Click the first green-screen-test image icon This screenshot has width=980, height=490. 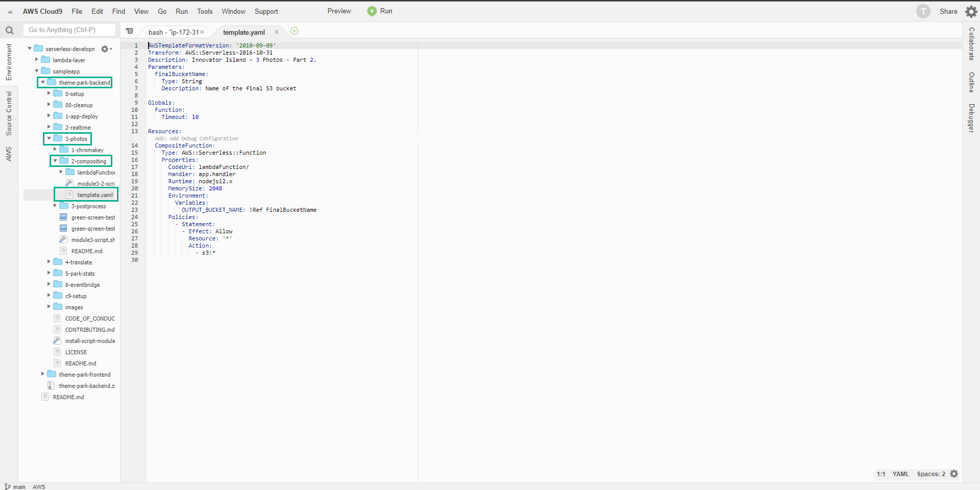tap(63, 217)
